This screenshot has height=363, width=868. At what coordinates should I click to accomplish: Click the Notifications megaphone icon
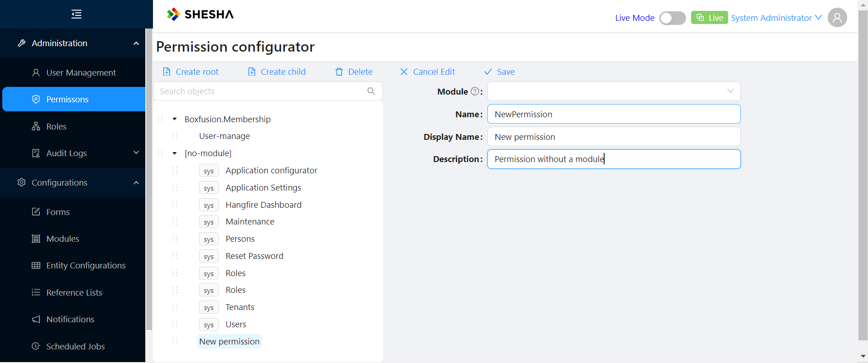click(36, 319)
